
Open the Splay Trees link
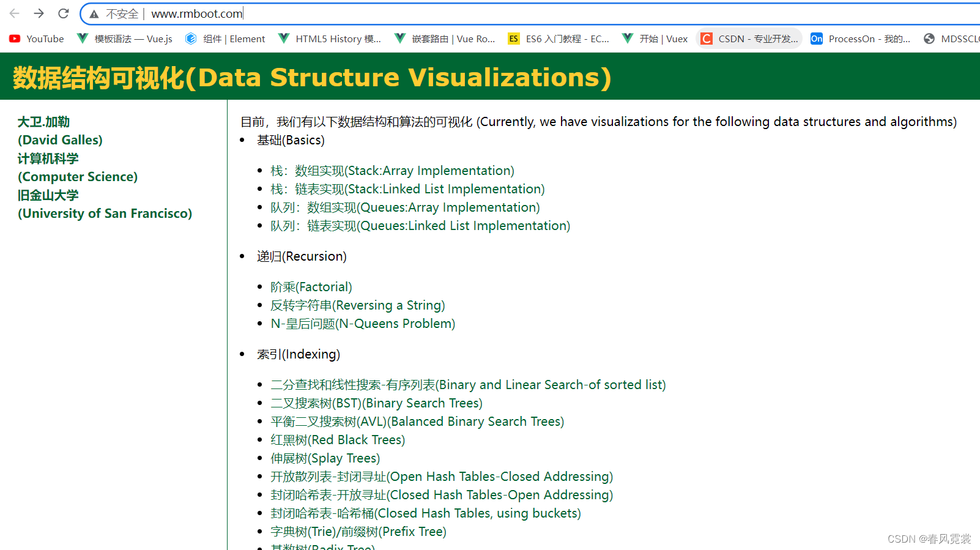click(x=325, y=458)
